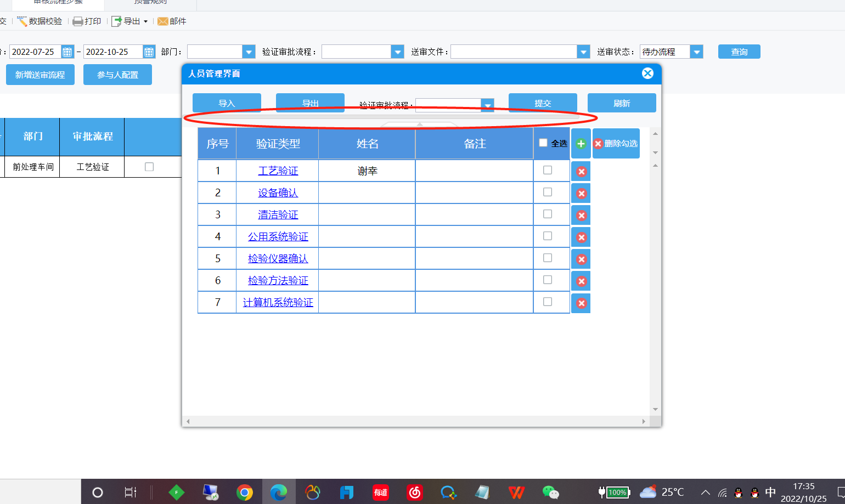Open the 检验方法验证 link

[278, 280]
